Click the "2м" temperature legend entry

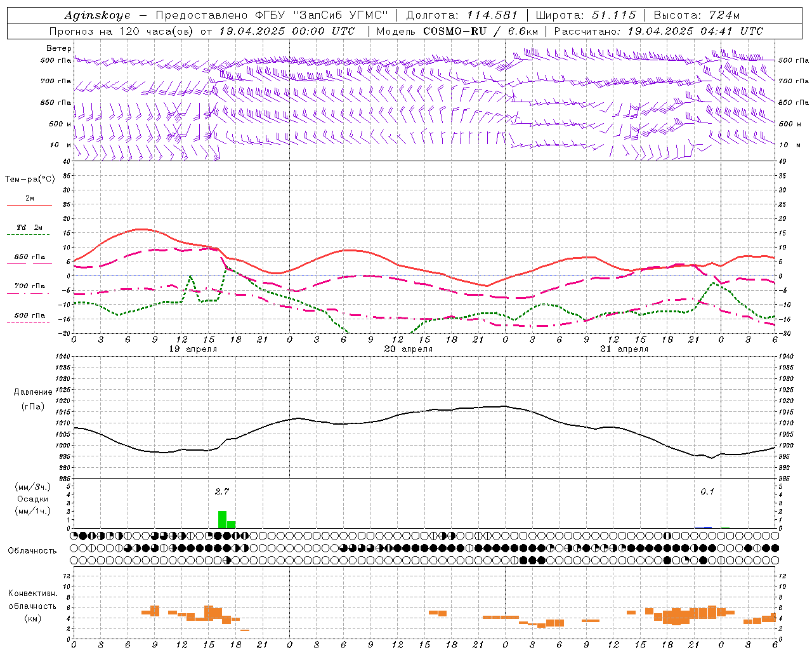coord(30,199)
